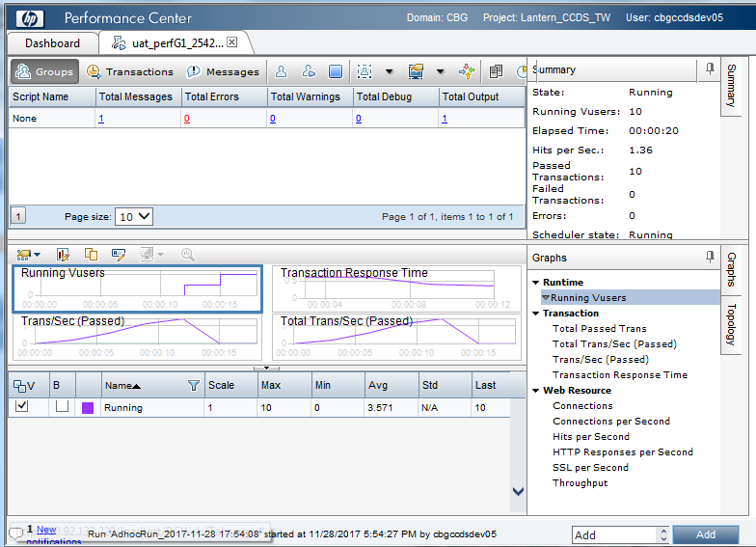Switch to the Messages view
756x547 pixels.
pyautogui.click(x=224, y=71)
